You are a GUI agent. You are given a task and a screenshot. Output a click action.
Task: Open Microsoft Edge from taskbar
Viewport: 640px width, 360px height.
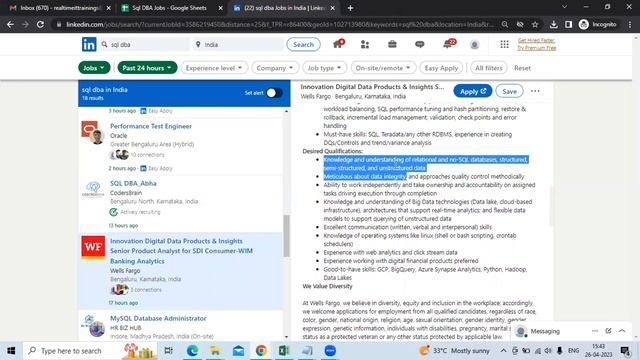(192, 351)
